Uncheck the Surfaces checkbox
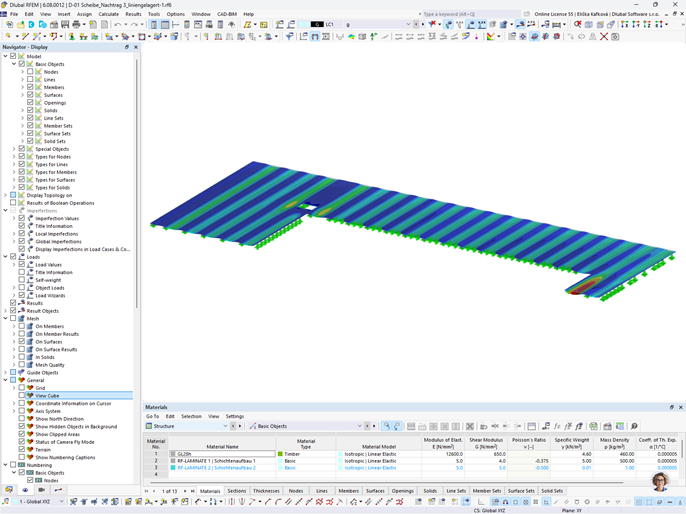The width and height of the screenshot is (686, 514). [30, 94]
